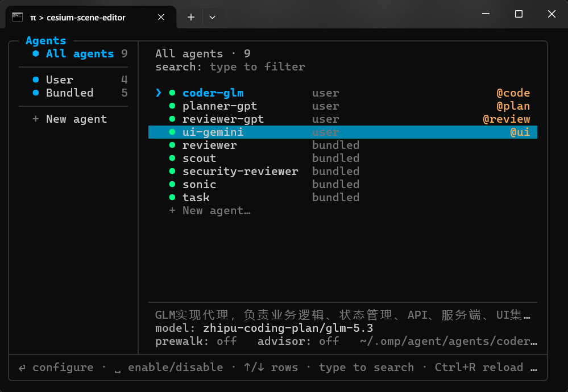Viewport: 568px width, 392px height.
Task: Click the @plan tag
Action: tap(513, 106)
